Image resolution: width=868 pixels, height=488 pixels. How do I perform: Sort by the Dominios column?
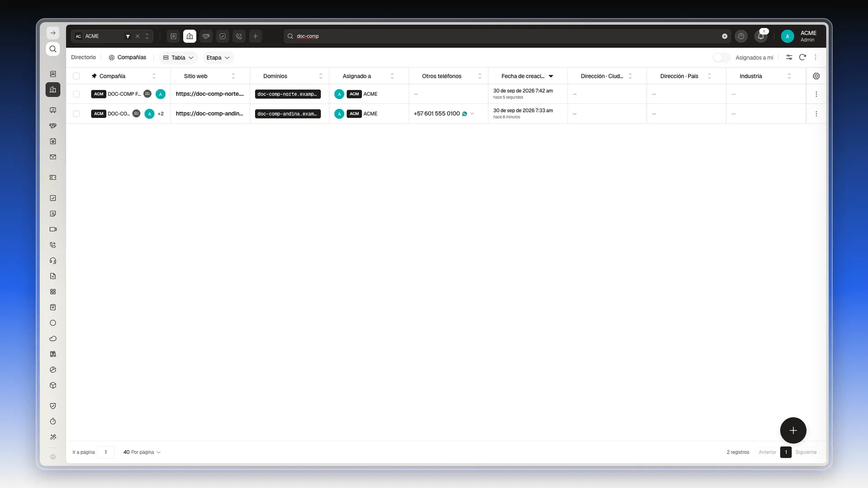[x=321, y=76]
